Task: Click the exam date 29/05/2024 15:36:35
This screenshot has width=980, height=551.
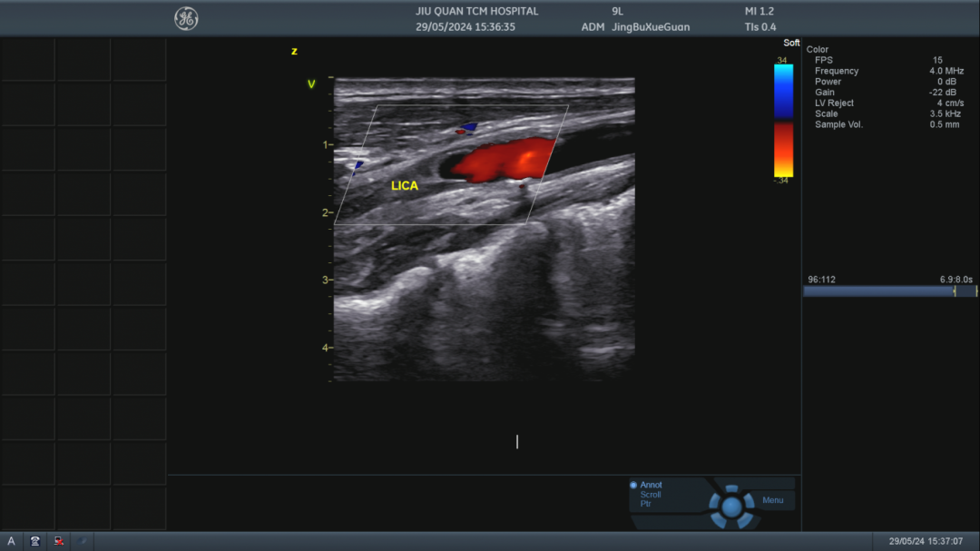Action: [465, 27]
